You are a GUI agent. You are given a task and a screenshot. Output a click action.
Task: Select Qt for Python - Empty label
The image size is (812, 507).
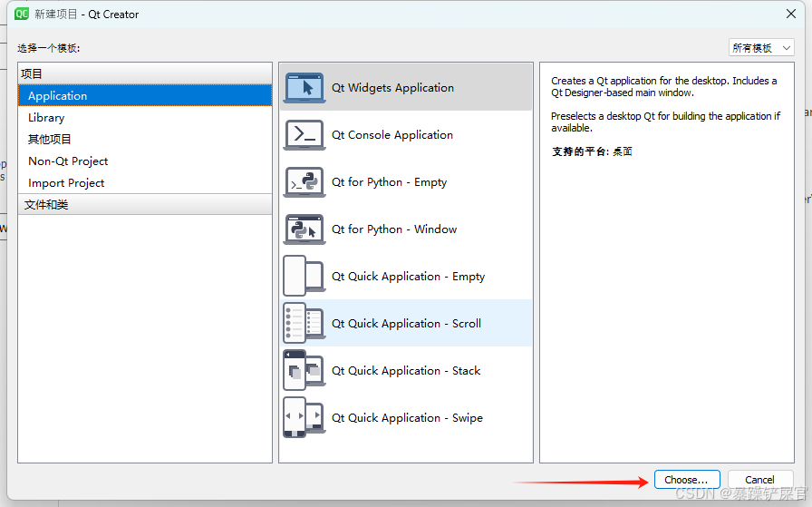coord(390,182)
